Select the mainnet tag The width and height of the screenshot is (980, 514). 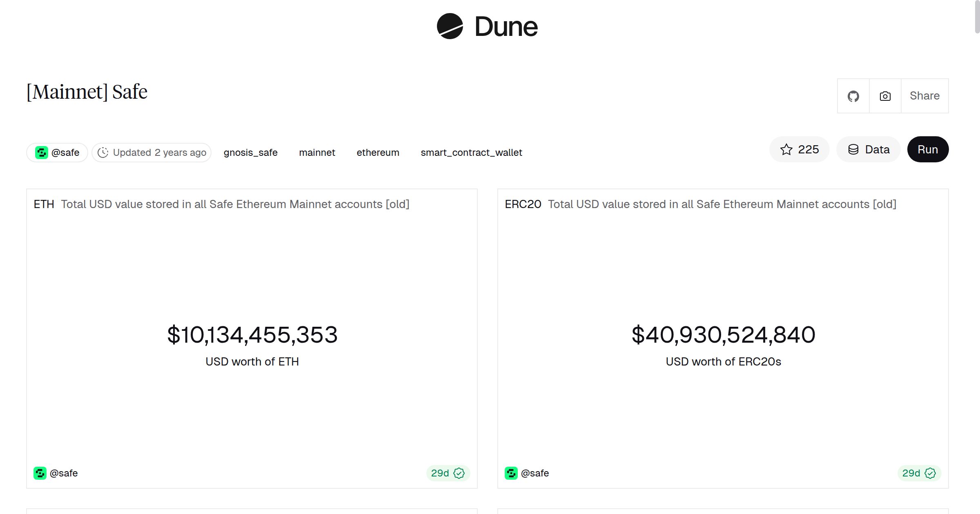coord(317,152)
